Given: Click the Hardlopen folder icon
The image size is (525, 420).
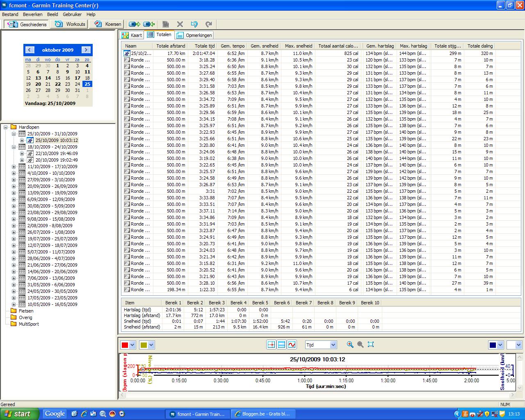Looking at the screenshot, I should click(x=14, y=127).
